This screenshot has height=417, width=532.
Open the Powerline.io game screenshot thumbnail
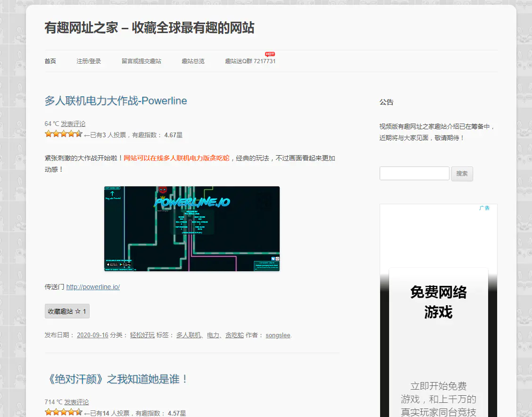[191, 229]
